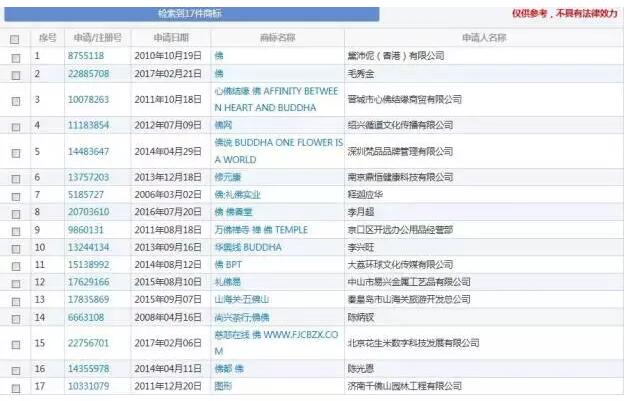Open trademark name in row 13244134
Image resolution: width=629 pixels, height=401 pixels.
click(x=248, y=247)
